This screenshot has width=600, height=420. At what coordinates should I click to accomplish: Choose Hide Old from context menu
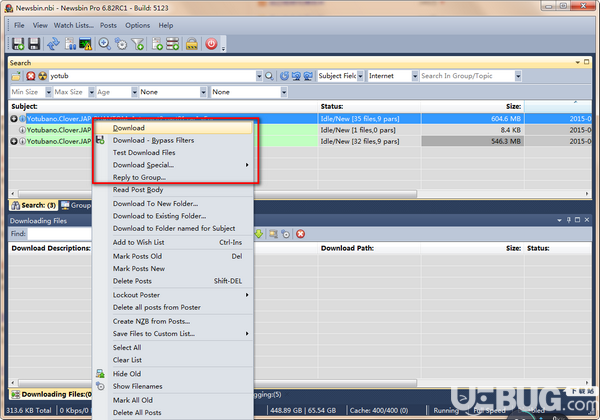pyautogui.click(x=173, y=374)
